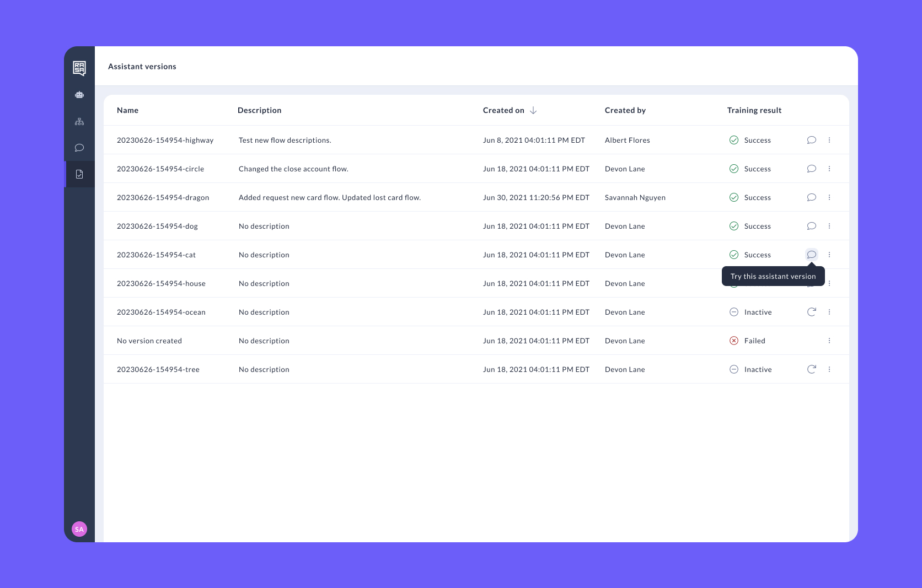Sort by Created on column arrow
The image size is (922, 588).
(533, 110)
